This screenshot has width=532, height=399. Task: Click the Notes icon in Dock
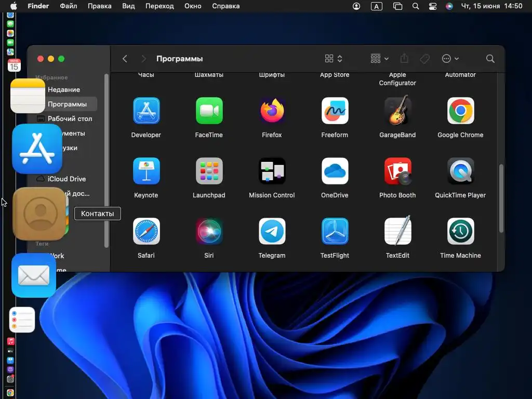coord(28,96)
